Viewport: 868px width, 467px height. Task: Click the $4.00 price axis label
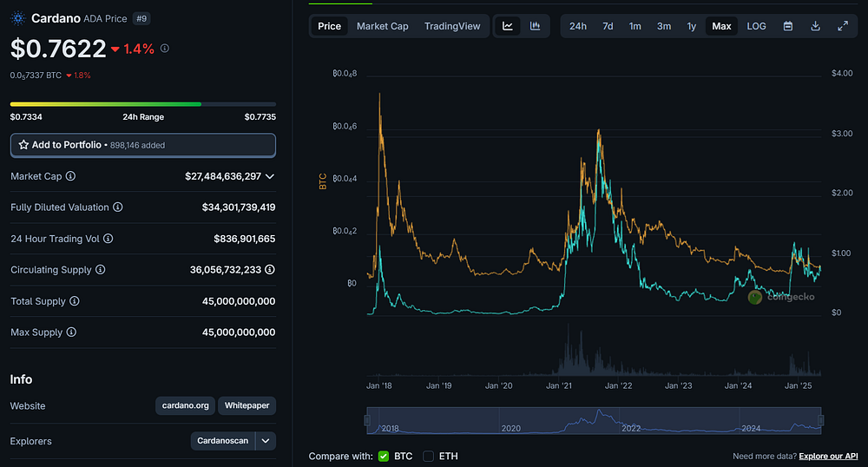point(842,74)
